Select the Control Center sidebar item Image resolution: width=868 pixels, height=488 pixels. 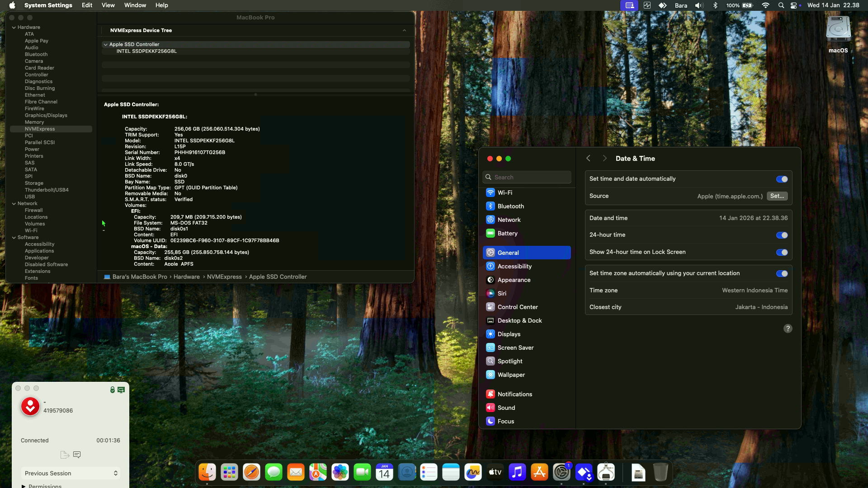pos(517,307)
